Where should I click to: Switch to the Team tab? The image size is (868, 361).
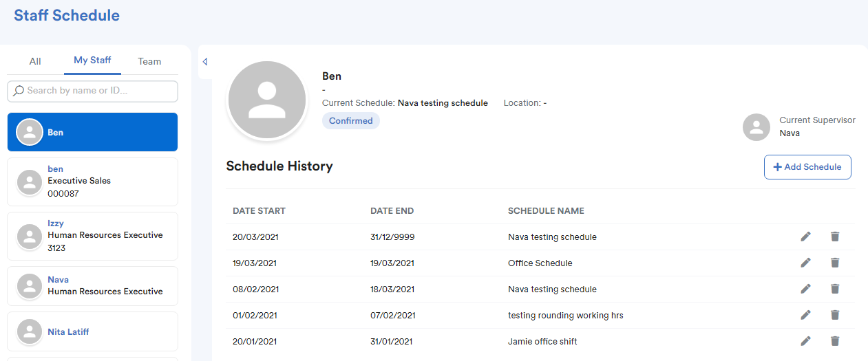tap(149, 61)
